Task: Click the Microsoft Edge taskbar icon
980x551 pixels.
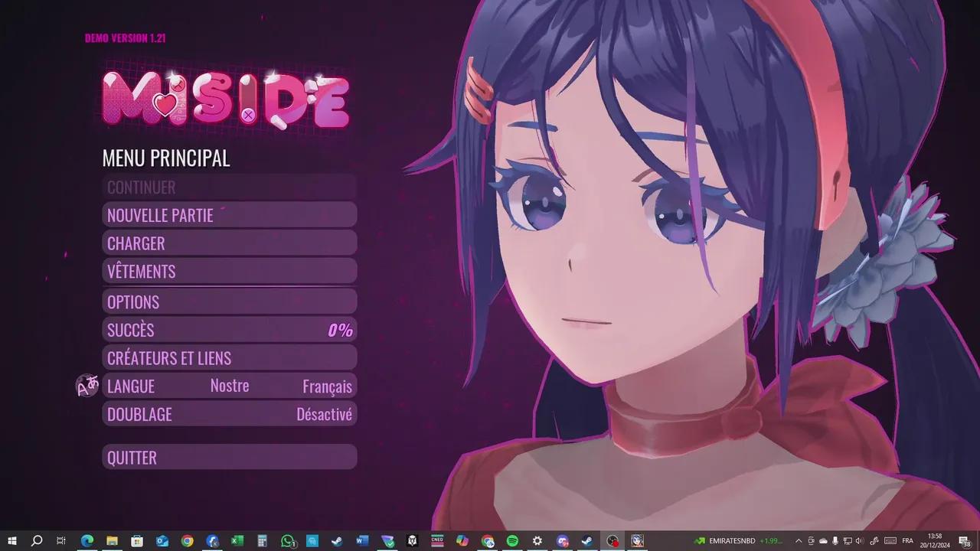Action: (x=87, y=541)
